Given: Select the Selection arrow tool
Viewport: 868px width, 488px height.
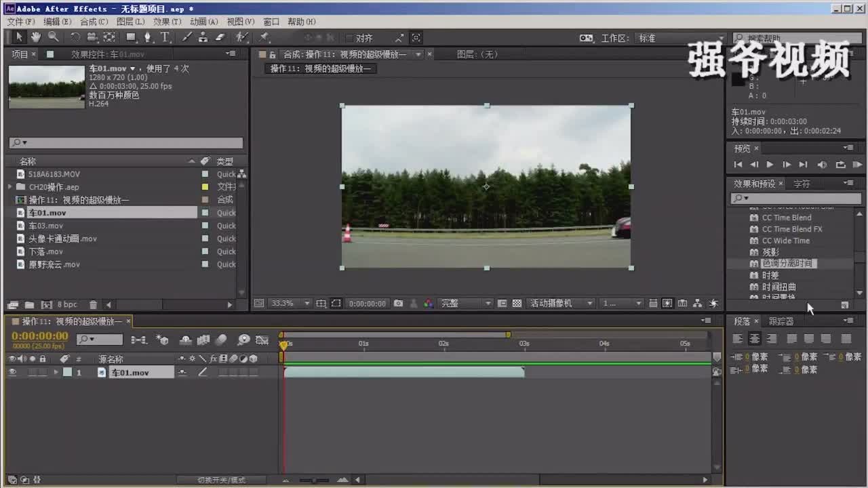Looking at the screenshot, I should tap(19, 37).
